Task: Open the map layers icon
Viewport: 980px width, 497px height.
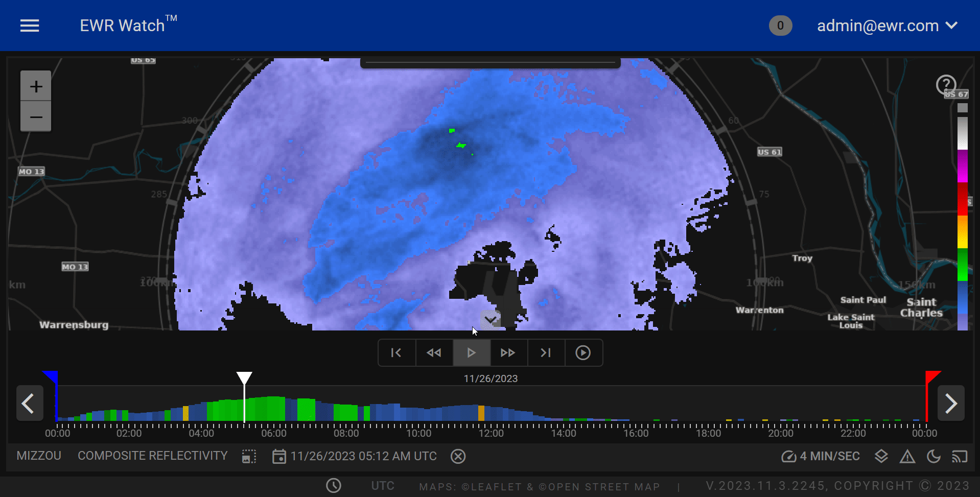Action: point(881,456)
